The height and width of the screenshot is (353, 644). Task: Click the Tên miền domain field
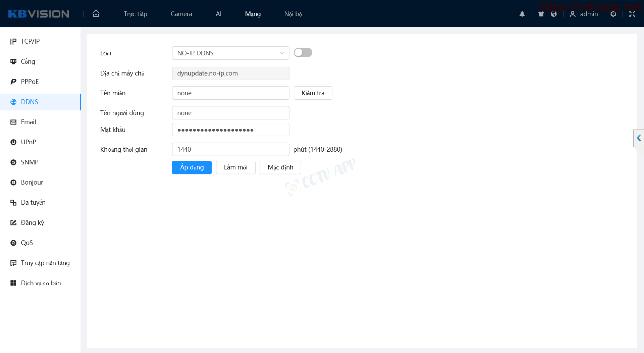230,93
